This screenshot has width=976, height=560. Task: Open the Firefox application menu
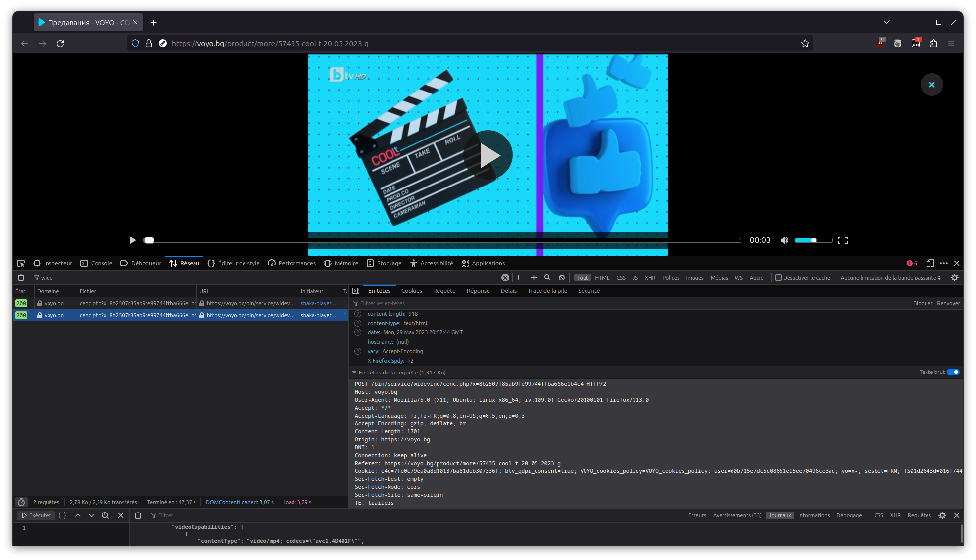951,44
